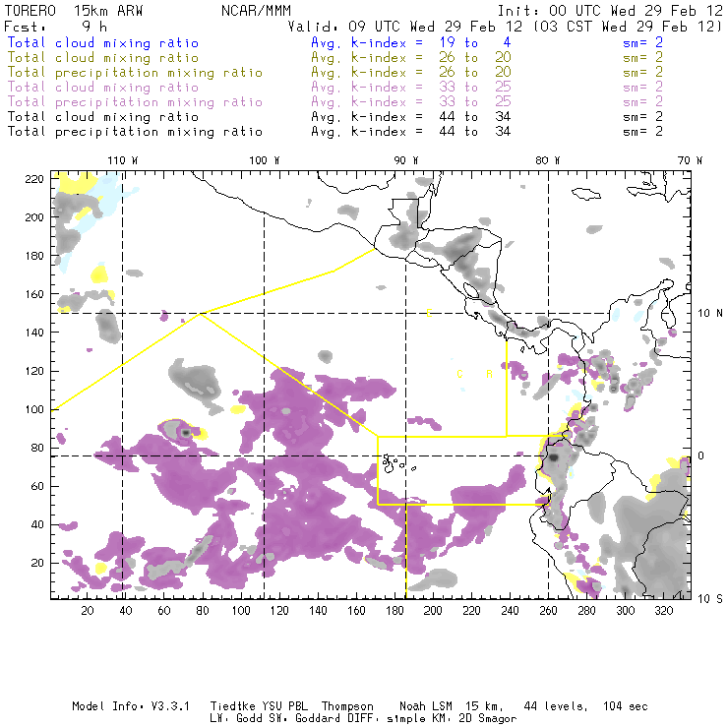Image resolution: width=728 pixels, height=728 pixels.
Task: Click the '80' tick label on the vertical axis
Action: click(37, 448)
